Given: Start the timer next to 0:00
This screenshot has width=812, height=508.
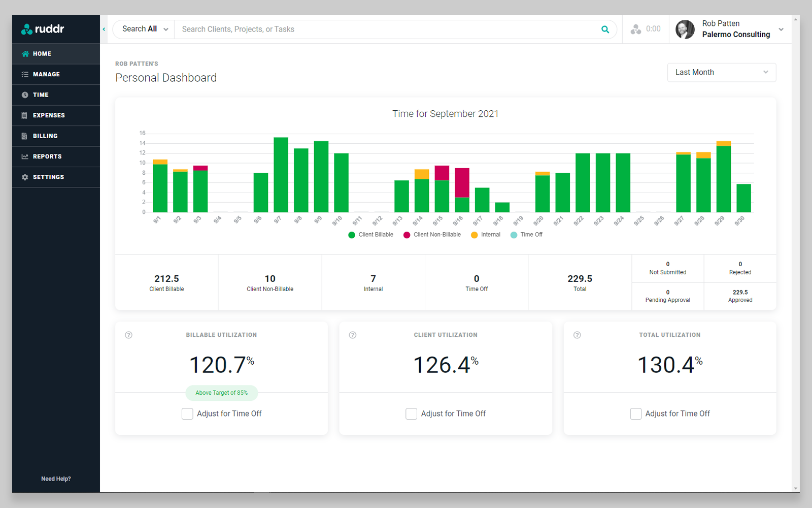Looking at the screenshot, I should pos(635,29).
